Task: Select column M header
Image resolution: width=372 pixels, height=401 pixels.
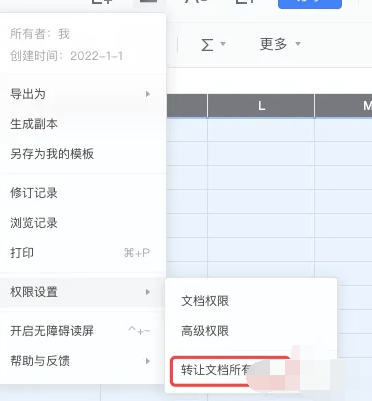Action: [344, 106]
